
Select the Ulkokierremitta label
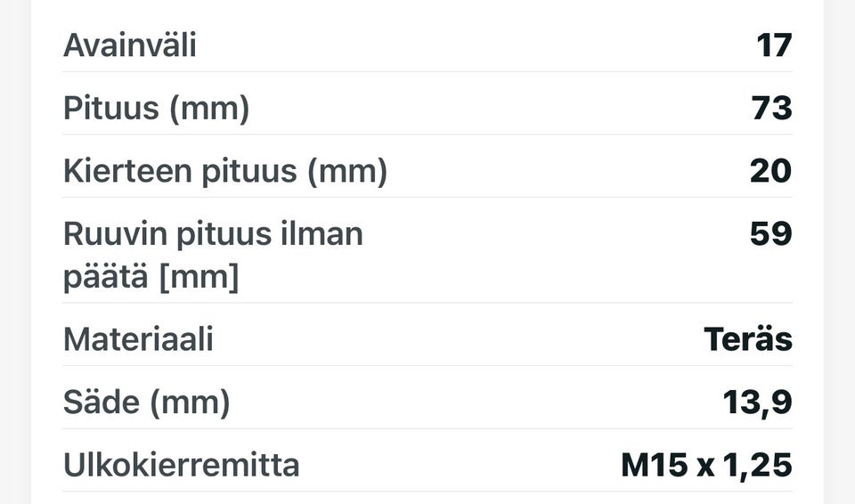click(182, 465)
